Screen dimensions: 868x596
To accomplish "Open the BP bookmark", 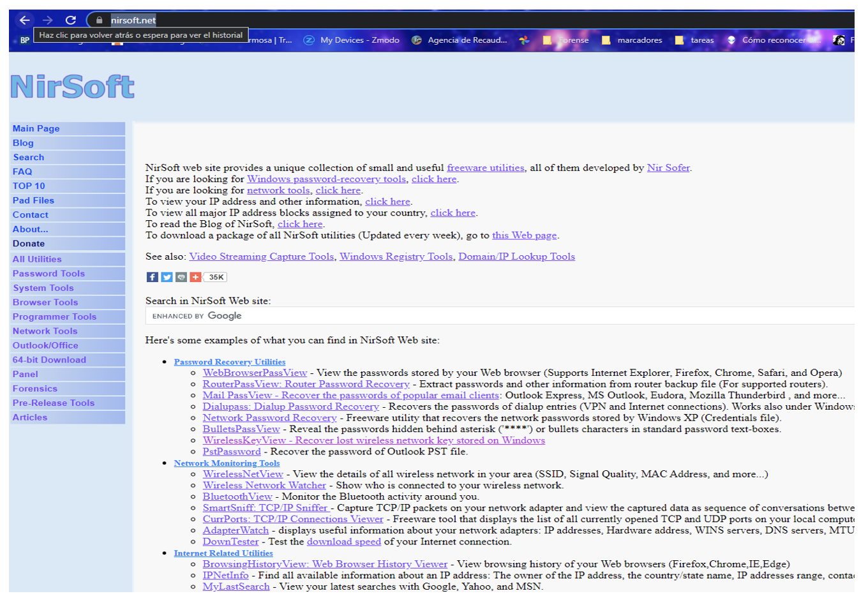I will coord(24,40).
